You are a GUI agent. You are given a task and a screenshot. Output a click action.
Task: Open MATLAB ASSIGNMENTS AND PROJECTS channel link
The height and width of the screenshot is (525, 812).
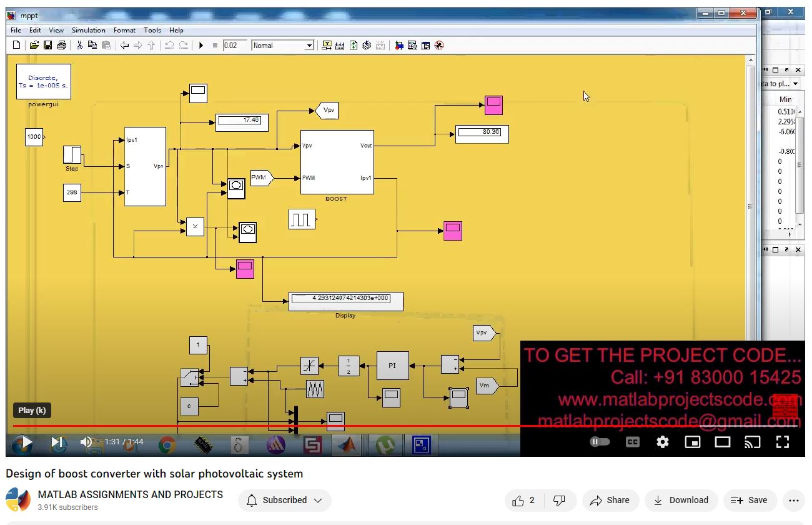tap(131, 494)
